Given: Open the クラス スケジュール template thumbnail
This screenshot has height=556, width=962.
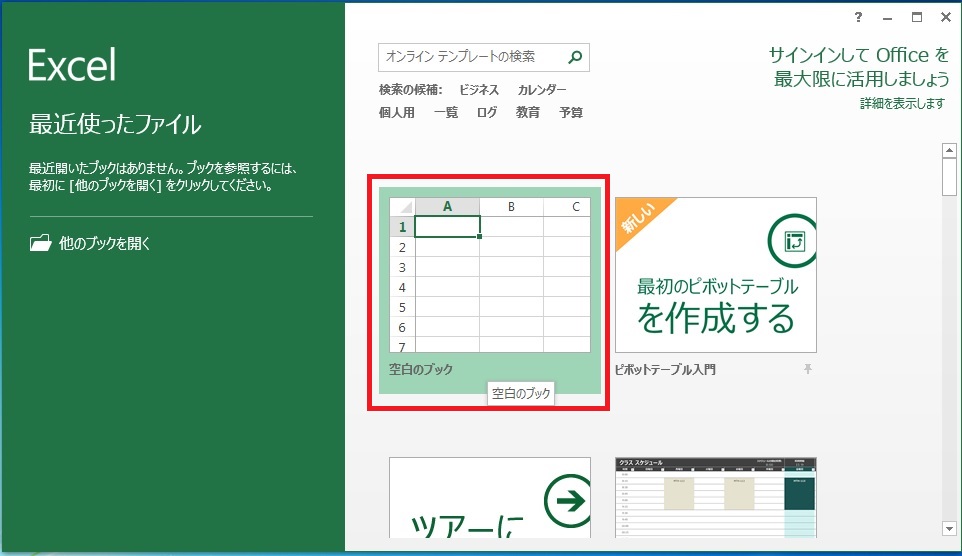Looking at the screenshot, I should pyautogui.click(x=715, y=498).
